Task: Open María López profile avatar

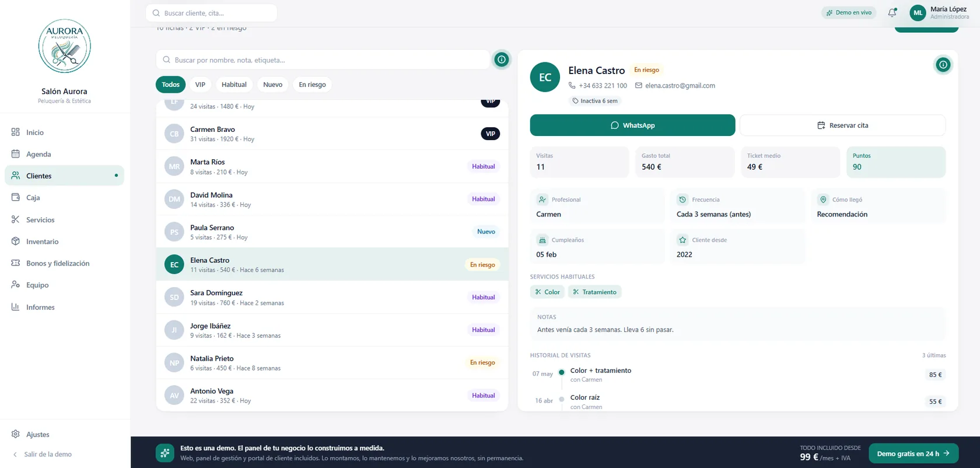Action: point(918,13)
